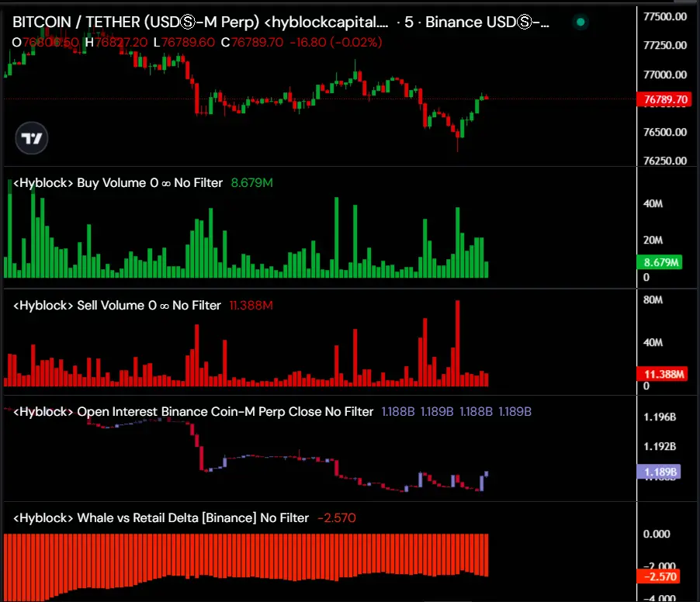Click the Buy Volume value 8.679M in legend
Screen dimensions: 700x602
click(x=251, y=183)
